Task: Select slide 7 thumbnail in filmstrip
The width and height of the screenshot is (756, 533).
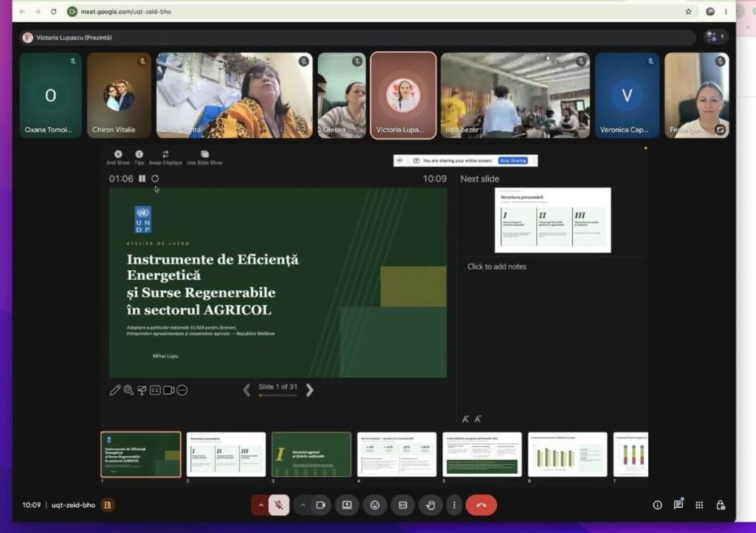Action: point(630,455)
